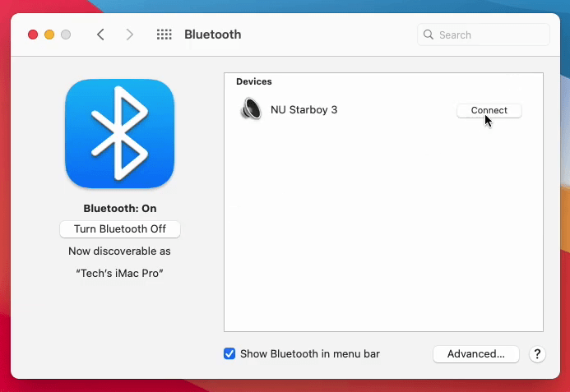This screenshot has height=392, width=570.
Task: Show all preferences grid icon
Action: [x=165, y=35]
